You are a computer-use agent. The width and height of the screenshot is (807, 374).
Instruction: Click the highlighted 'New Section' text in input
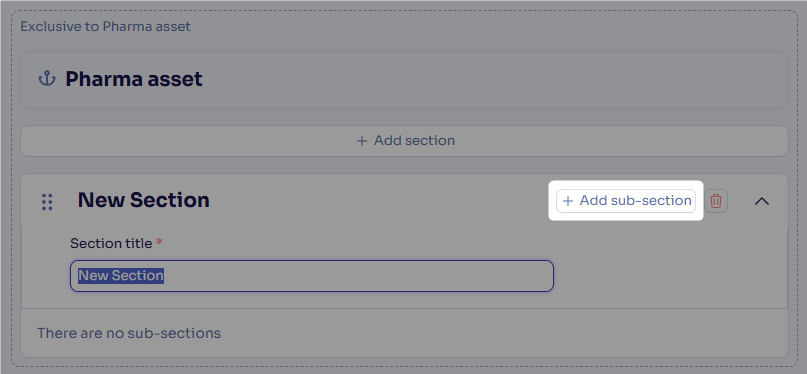pyautogui.click(x=121, y=276)
